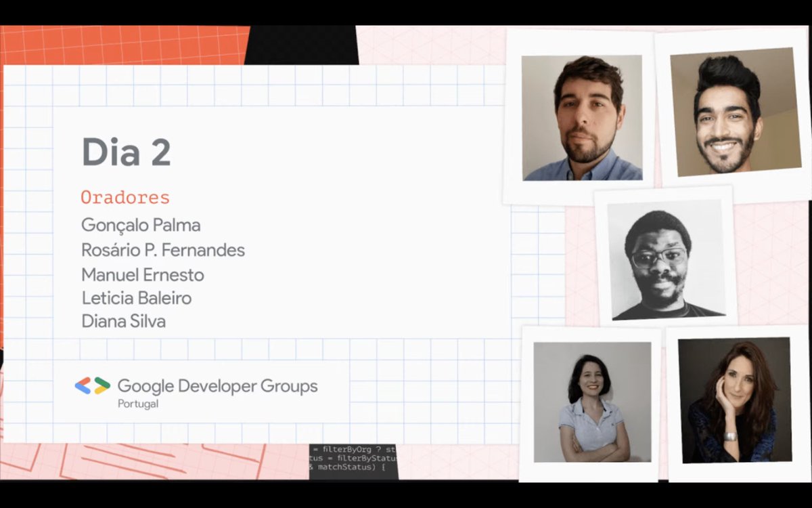Click the "Google Developer Groups" text

click(x=217, y=387)
